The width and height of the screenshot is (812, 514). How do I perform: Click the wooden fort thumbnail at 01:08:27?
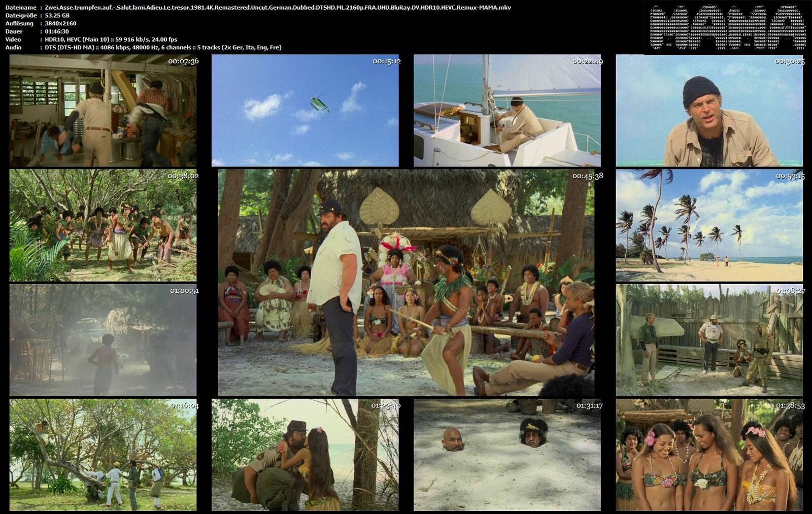click(x=709, y=340)
